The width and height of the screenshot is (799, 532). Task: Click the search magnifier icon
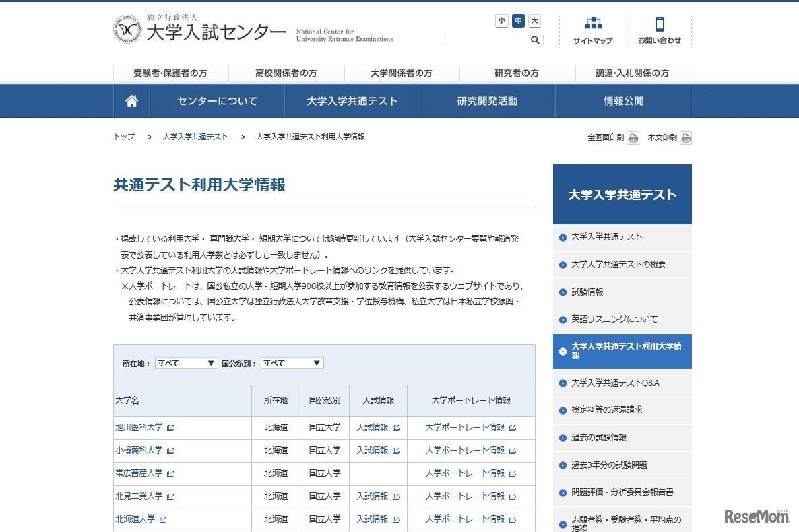click(534, 40)
